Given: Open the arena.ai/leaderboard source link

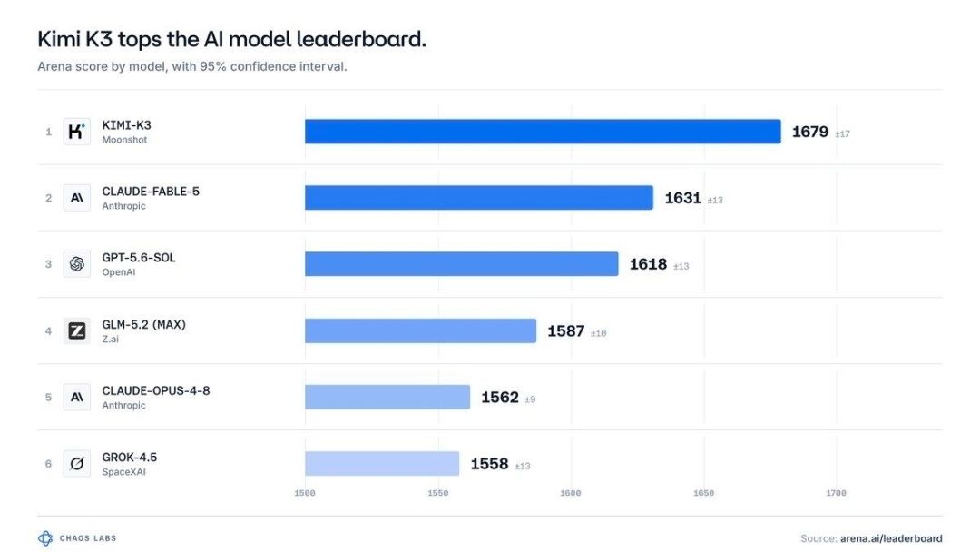Looking at the screenshot, I should coord(891,538).
